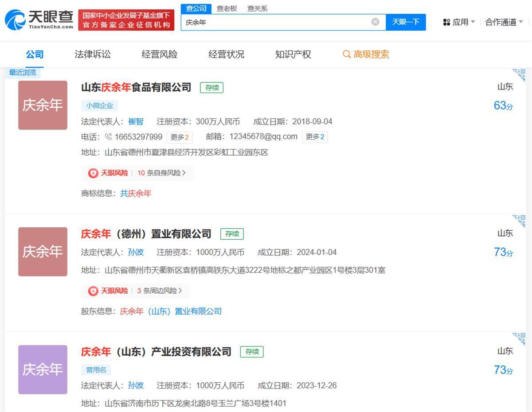The width and height of the screenshot is (532, 412).
Task: Click the purple 庆余年 company logo
Action: click(x=43, y=369)
